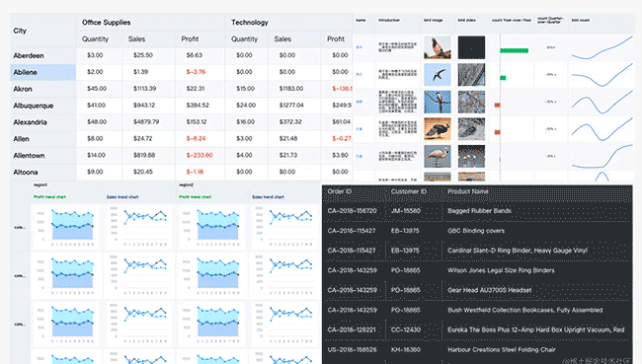Click Allentown's negative Office Supplies profit value
The width and height of the screenshot is (642, 364).
tap(200, 156)
